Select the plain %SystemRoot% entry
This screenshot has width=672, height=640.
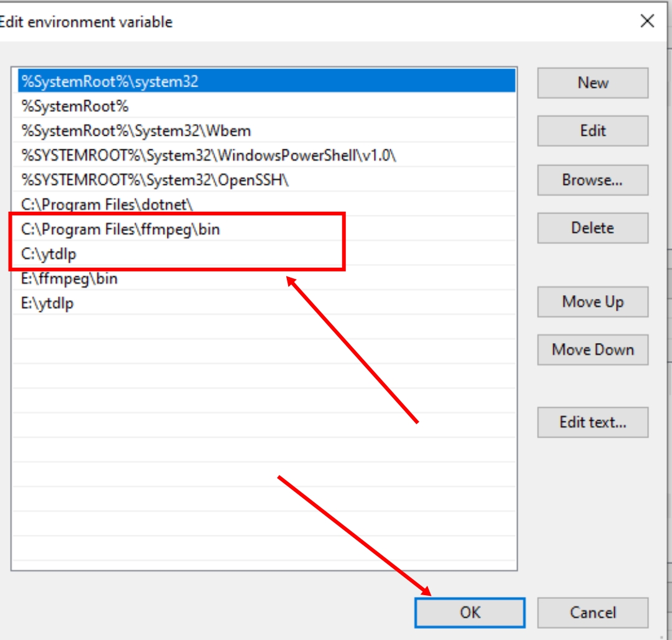pos(75,106)
